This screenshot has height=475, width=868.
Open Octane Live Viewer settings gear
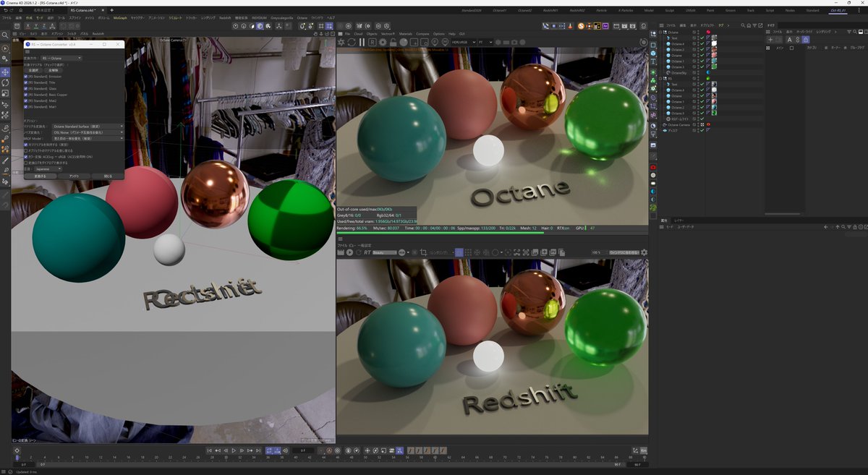tap(383, 42)
